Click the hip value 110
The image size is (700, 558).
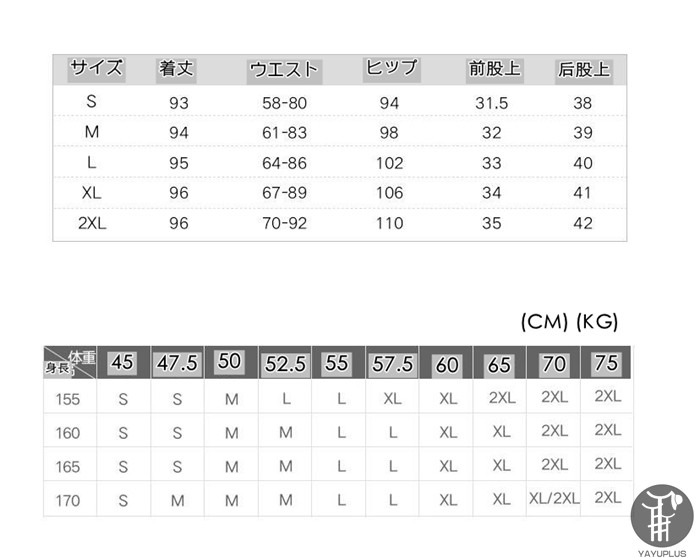(x=390, y=224)
